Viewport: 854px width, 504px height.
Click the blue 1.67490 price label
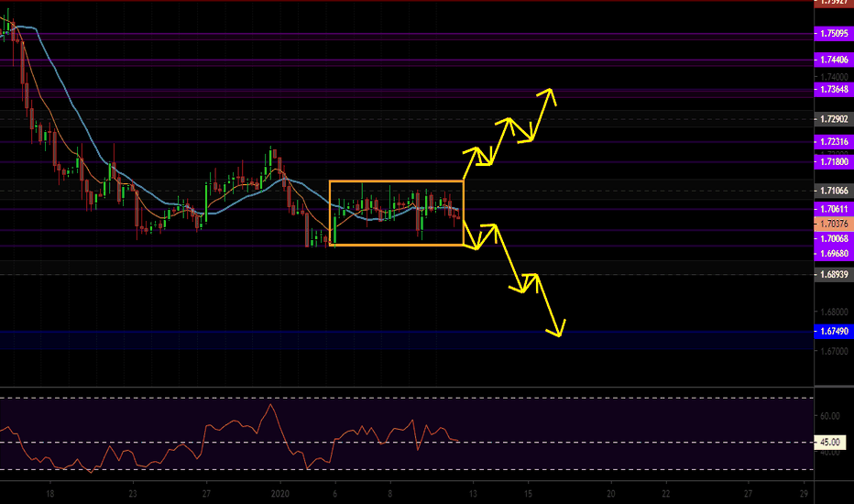click(x=834, y=331)
